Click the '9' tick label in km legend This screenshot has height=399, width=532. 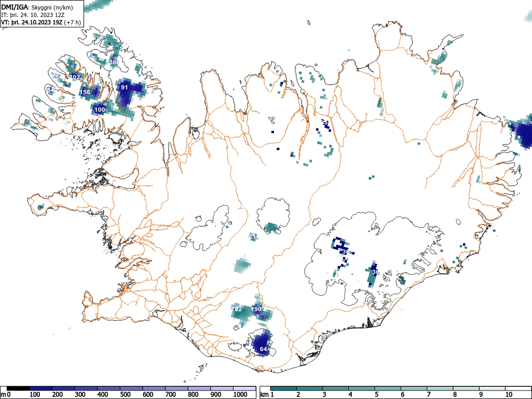(481, 395)
